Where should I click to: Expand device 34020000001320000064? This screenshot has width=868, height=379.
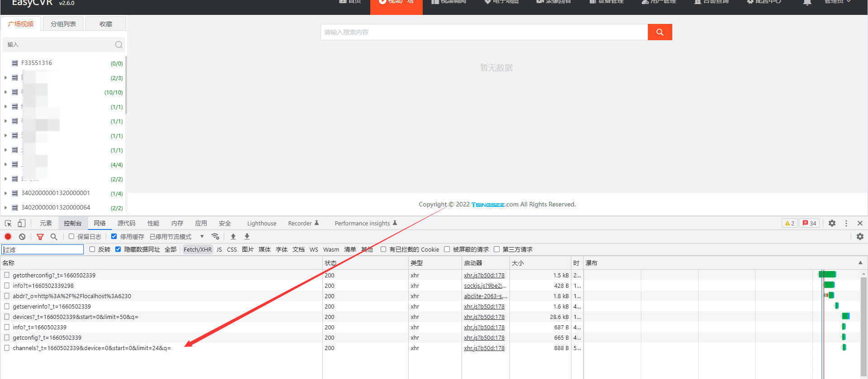(5, 208)
